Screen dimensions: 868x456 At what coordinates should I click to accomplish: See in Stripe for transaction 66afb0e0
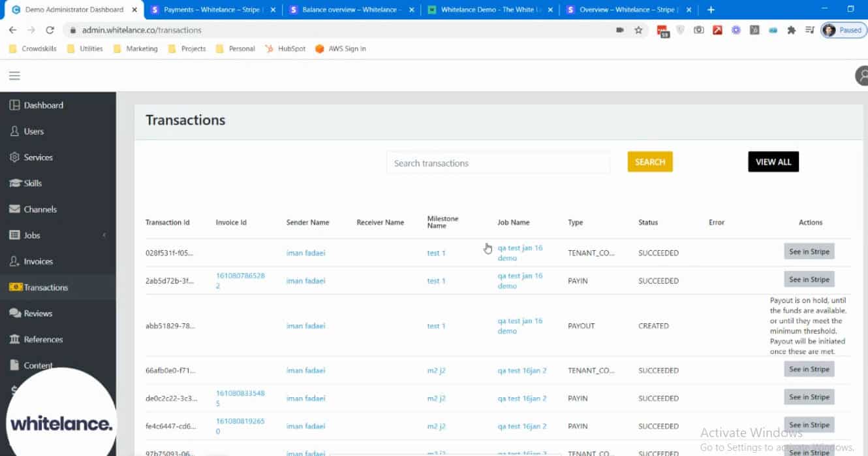click(809, 369)
